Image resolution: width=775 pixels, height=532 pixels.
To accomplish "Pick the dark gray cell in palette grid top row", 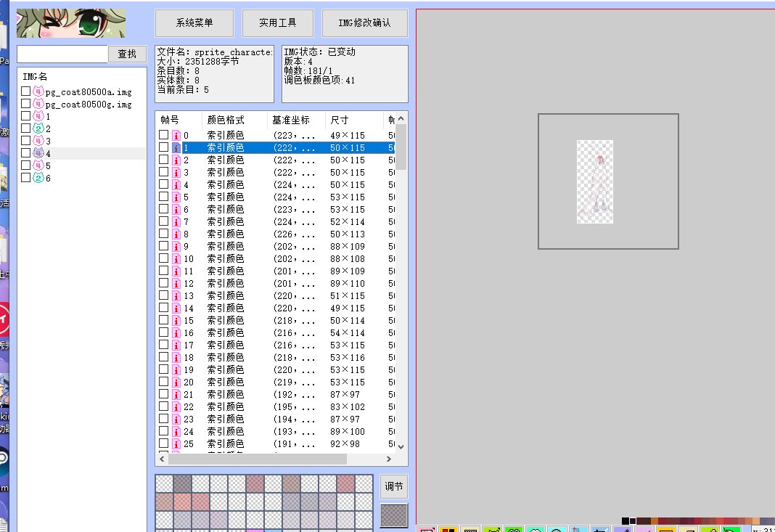I will 182,483.
